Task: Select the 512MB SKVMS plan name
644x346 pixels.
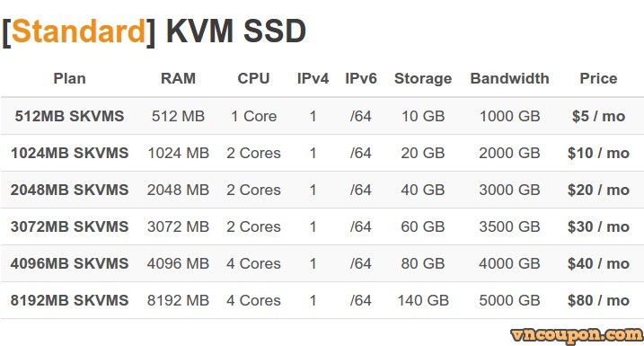Action: coord(69,116)
